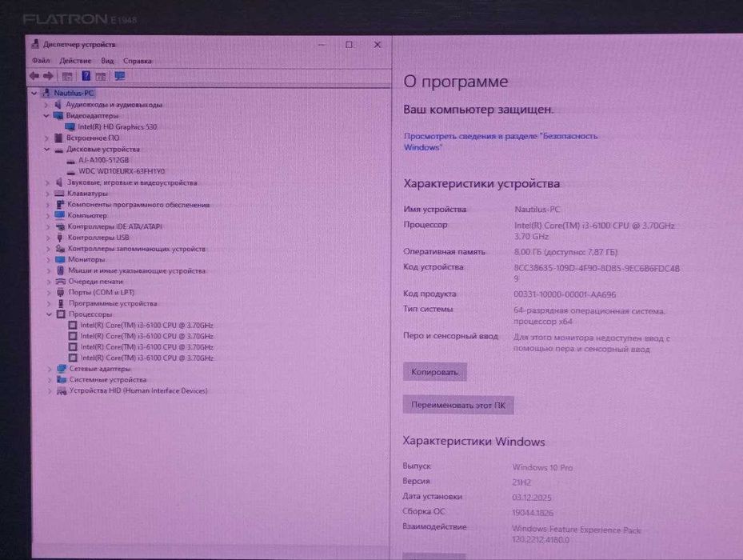
Task: Click the printer icon beside Очереди печати
Action: pyautogui.click(x=61, y=282)
